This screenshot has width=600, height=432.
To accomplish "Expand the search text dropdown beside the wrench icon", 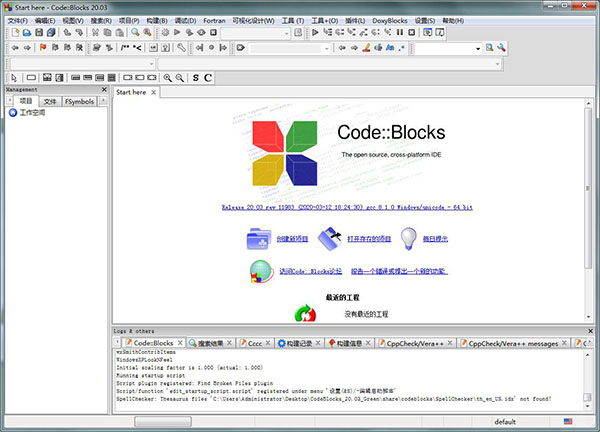I will [478, 49].
